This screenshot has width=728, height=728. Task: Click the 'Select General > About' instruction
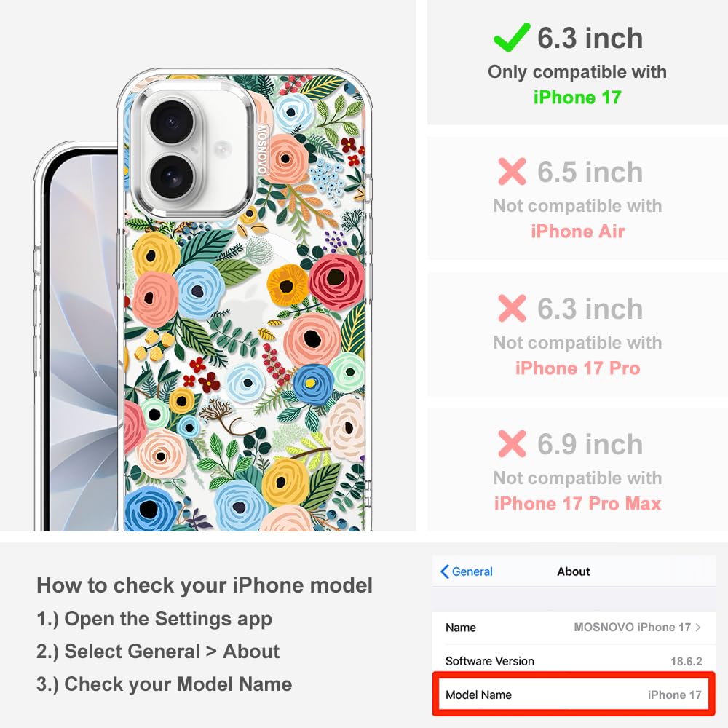coord(158,652)
